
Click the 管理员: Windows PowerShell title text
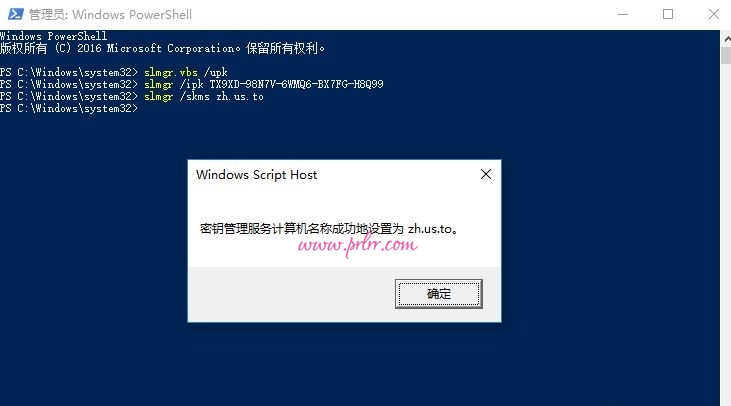tap(110, 14)
